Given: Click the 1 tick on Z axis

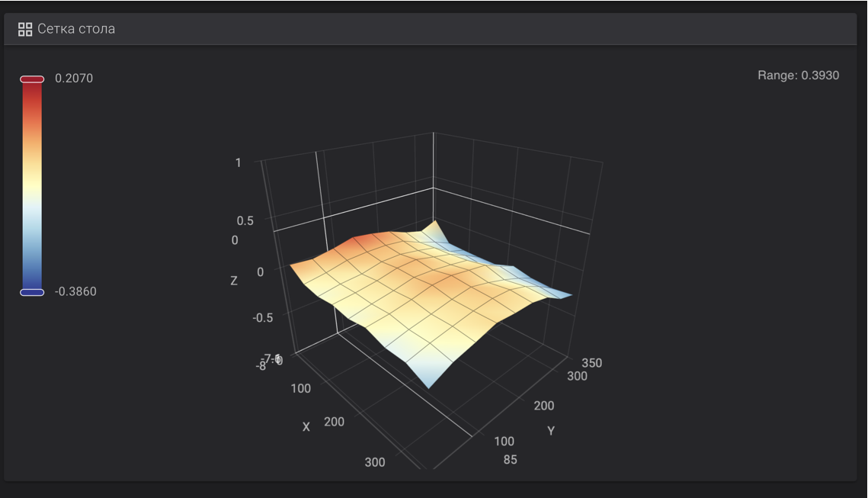Looking at the screenshot, I should pyautogui.click(x=238, y=163).
